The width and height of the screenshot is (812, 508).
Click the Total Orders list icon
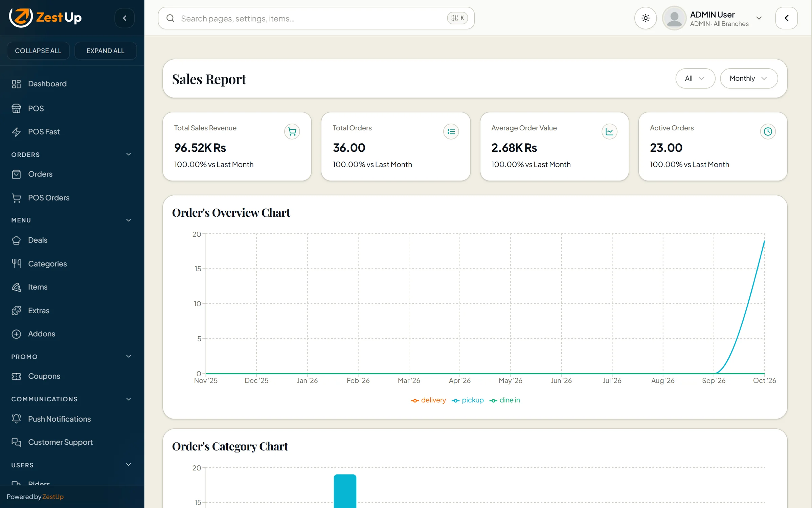(451, 131)
